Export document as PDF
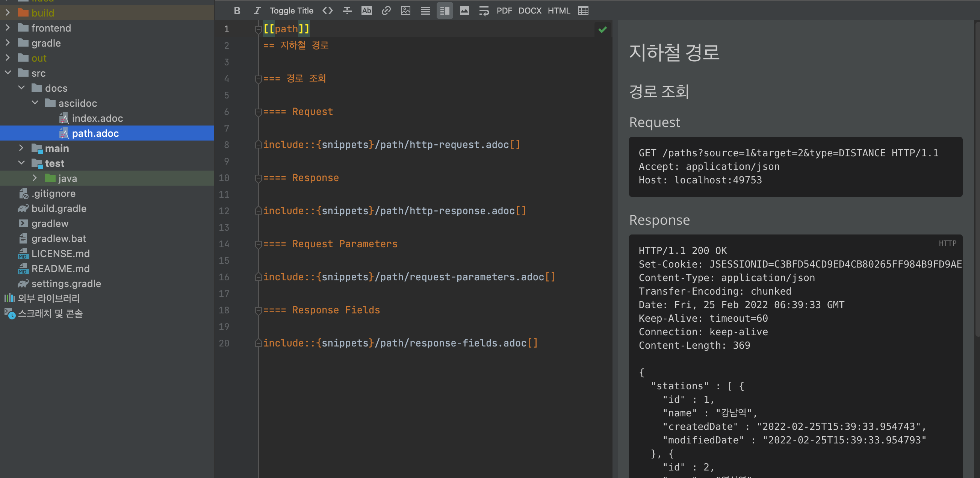The height and width of the screenshot is (478, 980). point(504,11)
